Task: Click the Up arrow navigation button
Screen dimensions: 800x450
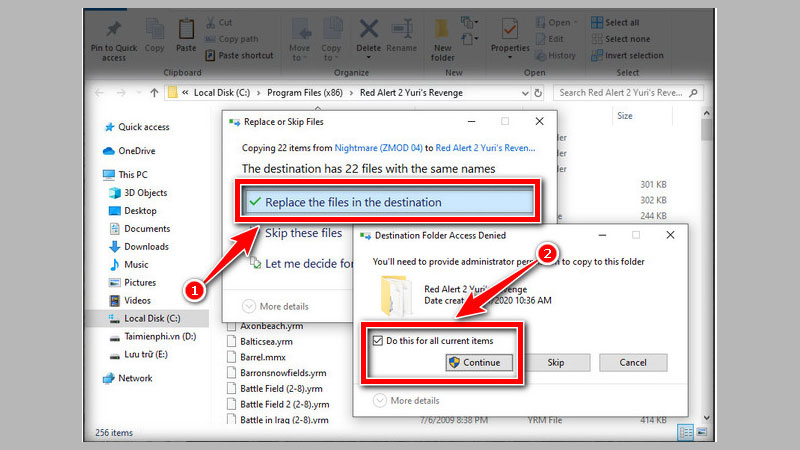Action: click(153, 93)
